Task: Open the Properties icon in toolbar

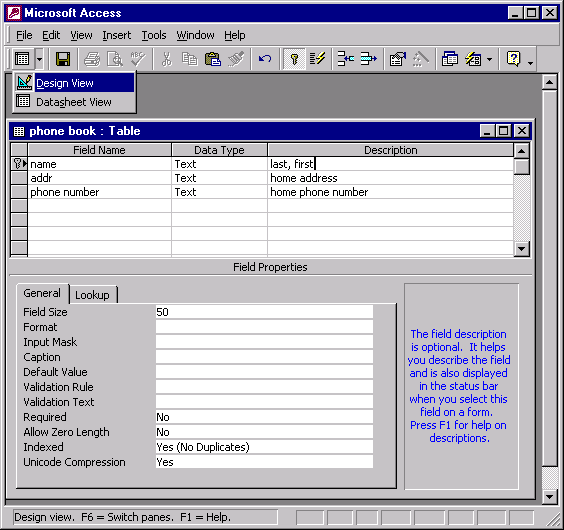Action: [x=398, y=59]
